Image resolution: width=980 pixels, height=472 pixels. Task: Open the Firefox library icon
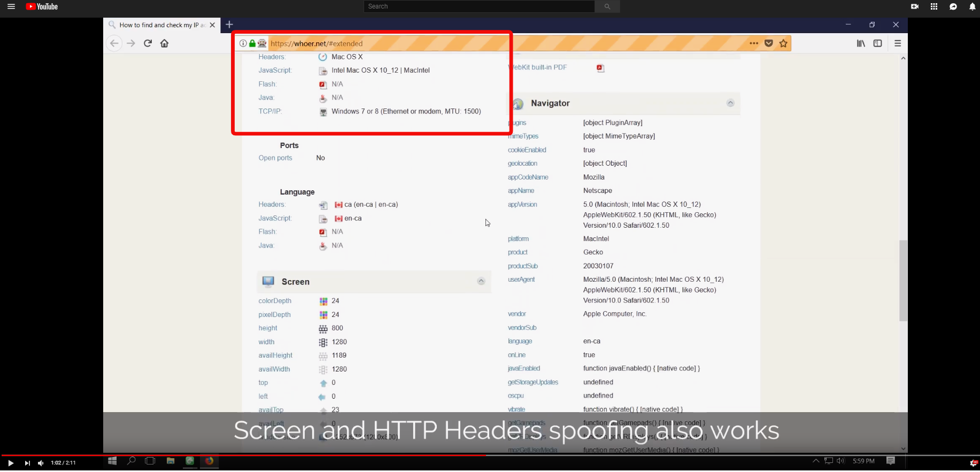click(x=861, y=43)
